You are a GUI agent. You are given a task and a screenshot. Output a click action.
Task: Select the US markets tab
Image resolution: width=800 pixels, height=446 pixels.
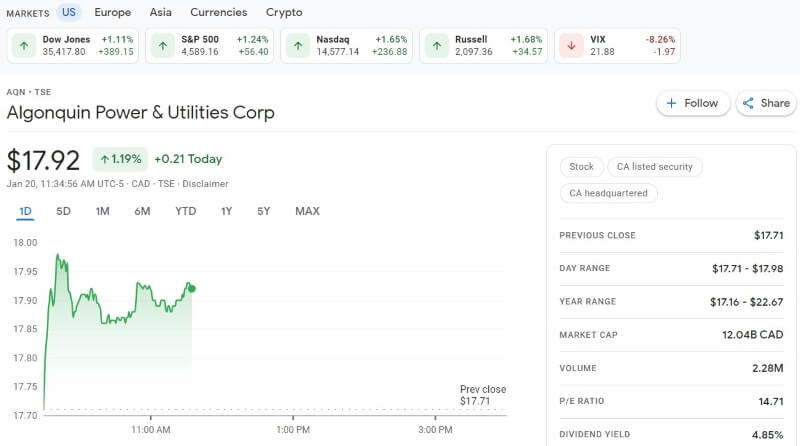[69, 12]
